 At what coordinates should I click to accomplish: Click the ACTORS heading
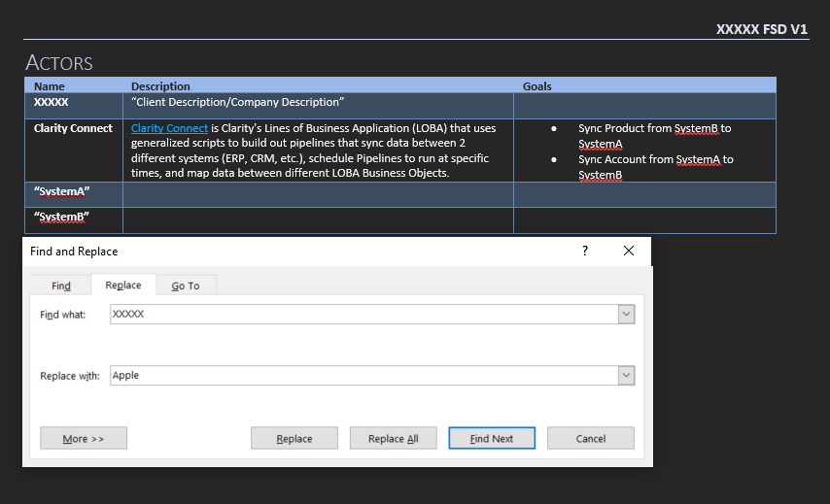59,63
